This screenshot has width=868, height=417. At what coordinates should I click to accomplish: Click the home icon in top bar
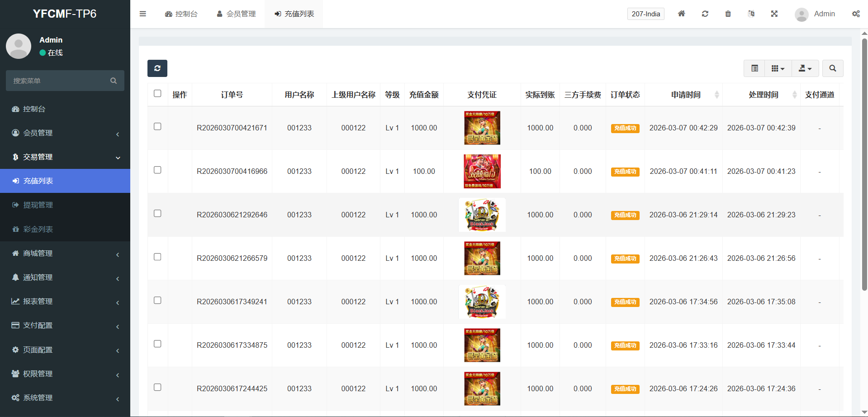pyautogui.click(x=681, y=14)
